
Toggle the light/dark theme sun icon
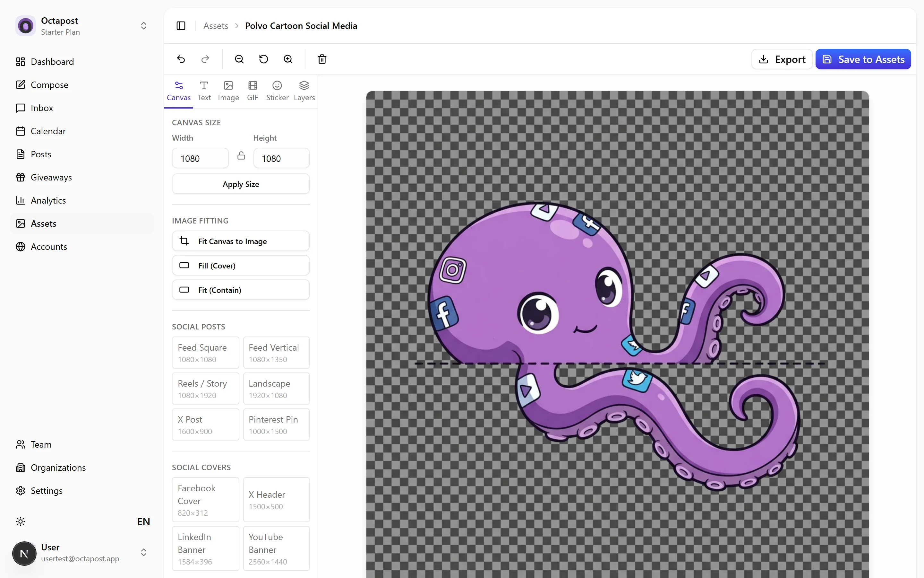[21, 521]
